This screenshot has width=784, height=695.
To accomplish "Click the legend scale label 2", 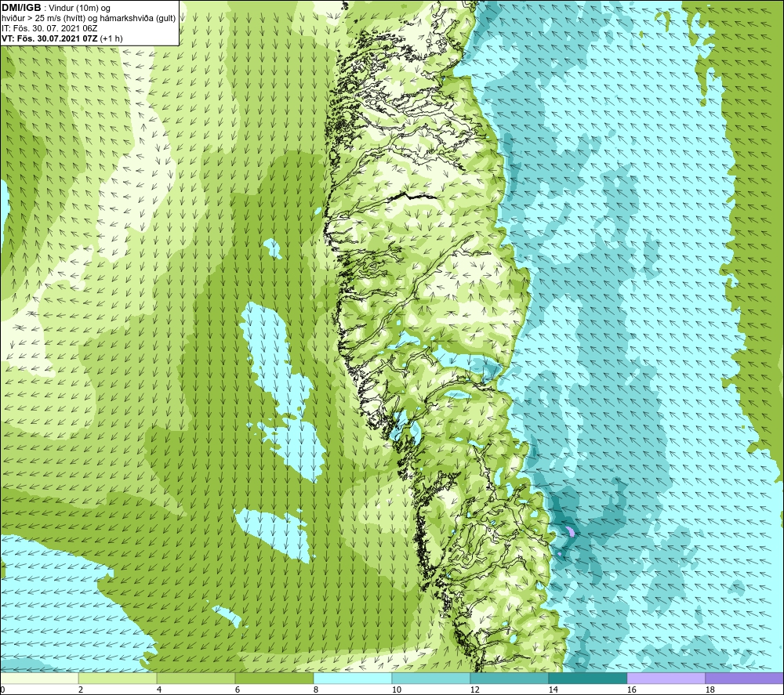I will (81, 690).
